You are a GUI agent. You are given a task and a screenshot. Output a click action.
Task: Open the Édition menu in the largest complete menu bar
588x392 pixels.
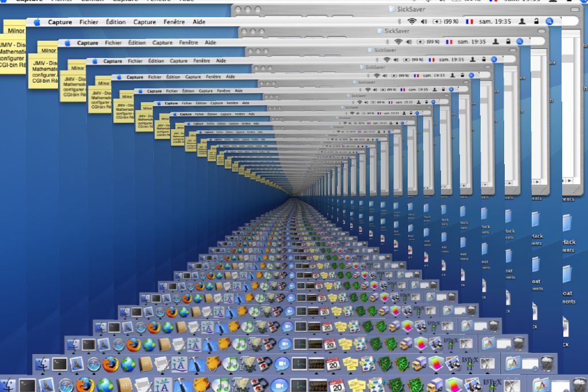[x=116, y=22]
